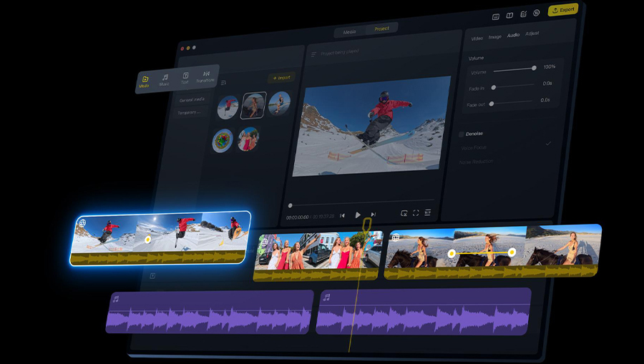The image size is (644, 364).
Task: Enter fullscreen preview mode
Action: pos(416,213)
